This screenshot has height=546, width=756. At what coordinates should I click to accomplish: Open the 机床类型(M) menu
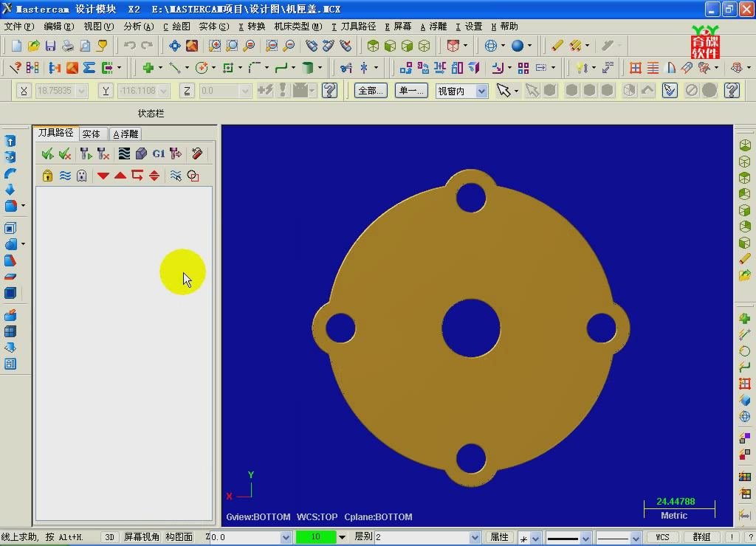(298, 27)
